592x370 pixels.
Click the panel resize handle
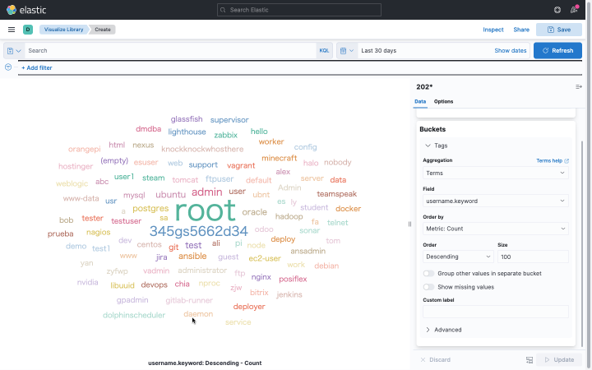point(410,224)
